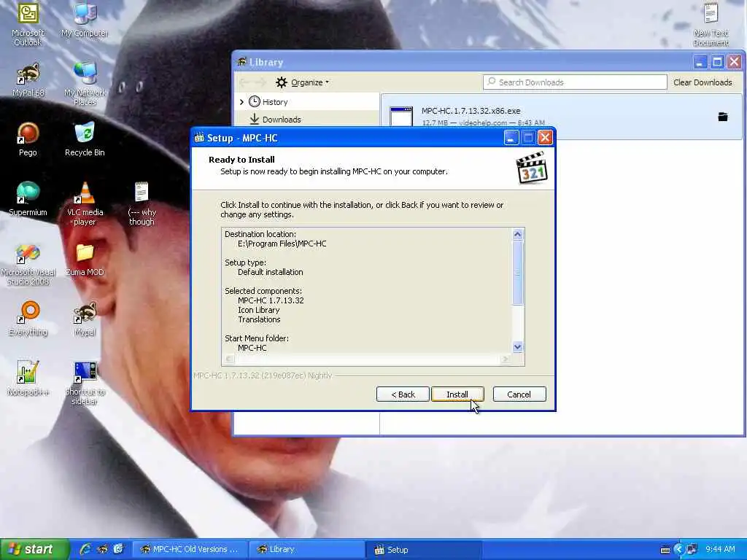Click the Install button in Setup
This screenshot has height=560, width=747.
457,394
